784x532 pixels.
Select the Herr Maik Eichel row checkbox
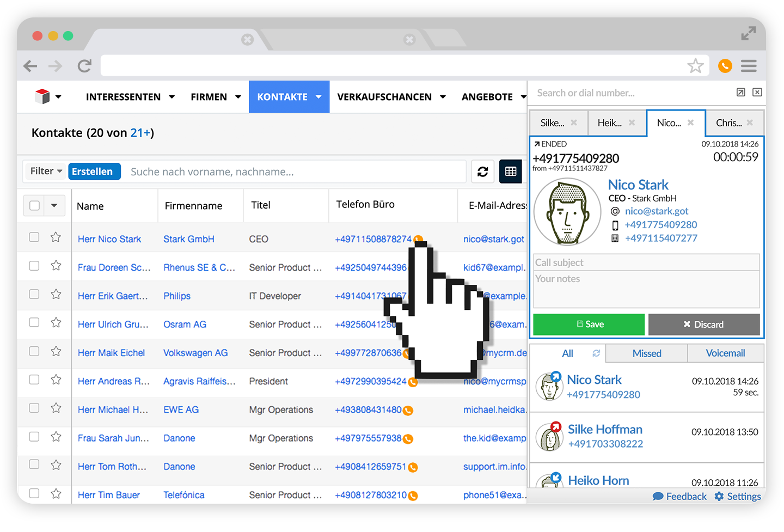34,351
